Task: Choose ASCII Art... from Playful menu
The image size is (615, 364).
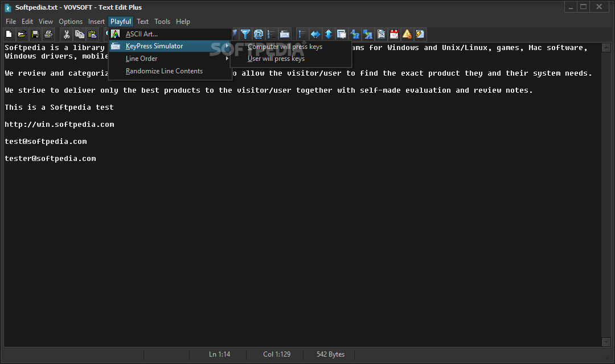Action: point(170,34)
